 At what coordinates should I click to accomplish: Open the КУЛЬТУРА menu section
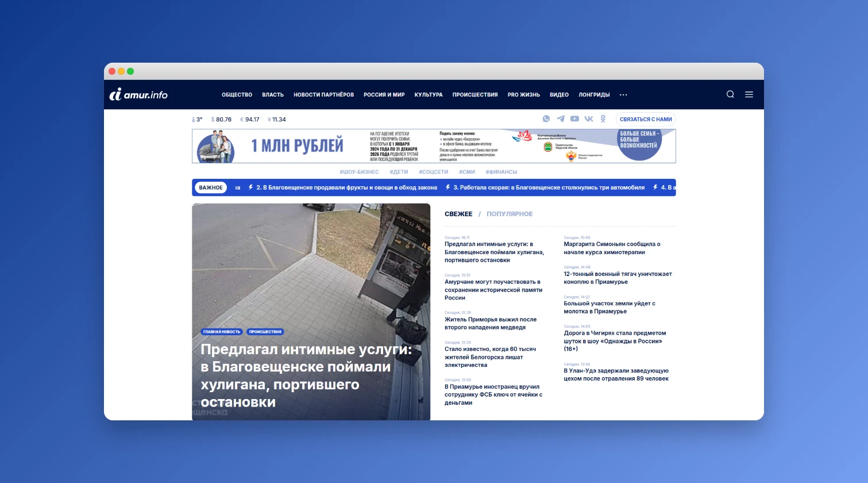[x=428, y=94]
